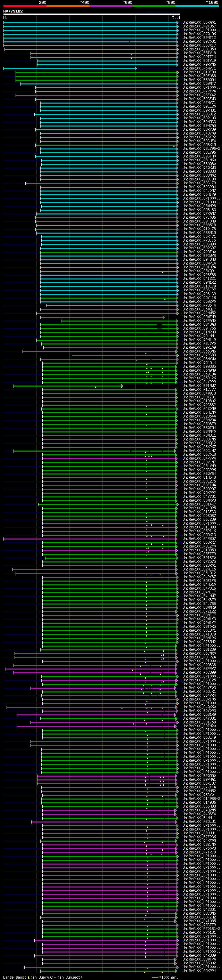
Task: Click label UniRef100_Q55CN6
Action: click(x=199, y=351)
